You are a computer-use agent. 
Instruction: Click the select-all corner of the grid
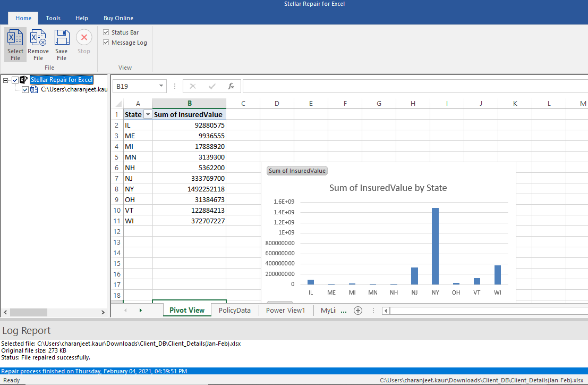(x=119, y=104)
